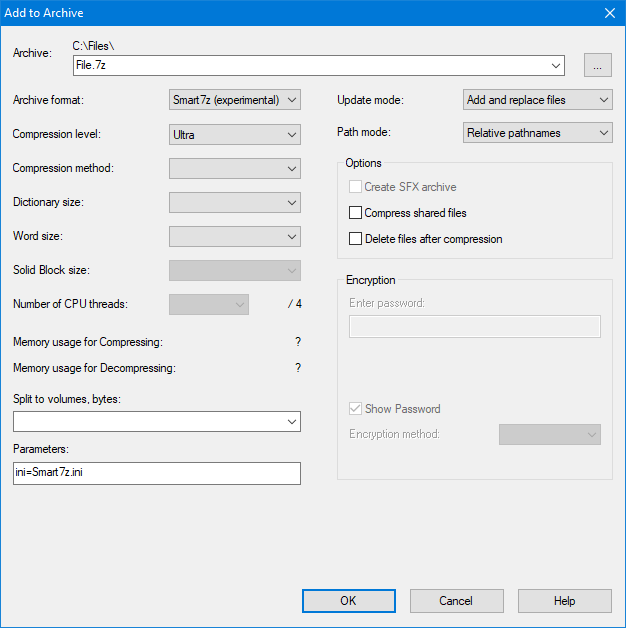Click the Create SFX archive checkbox
626x628 pixels.
(355, 187)
